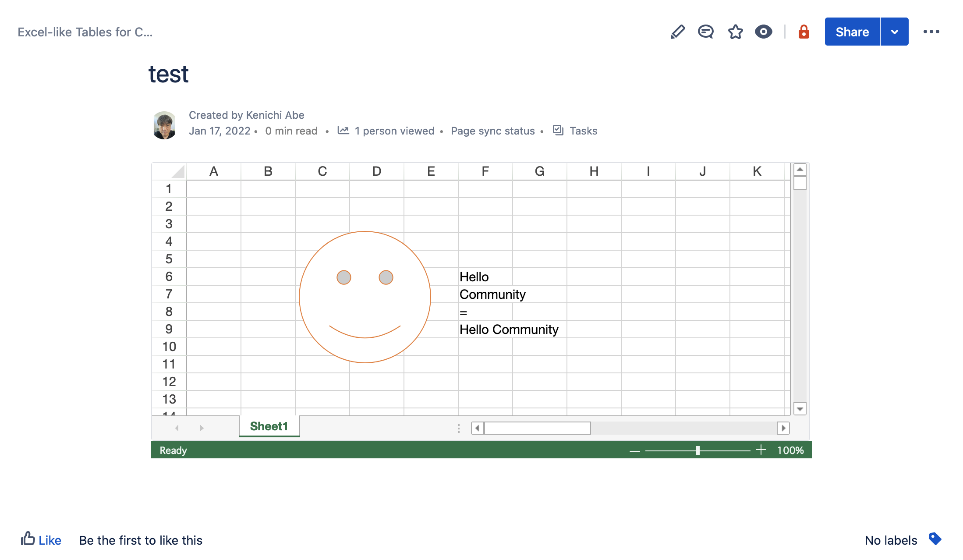Viewport: 963px width, 560px height.
Task: Toggle the Watch eye icon
Action: [x=764, y=32]
